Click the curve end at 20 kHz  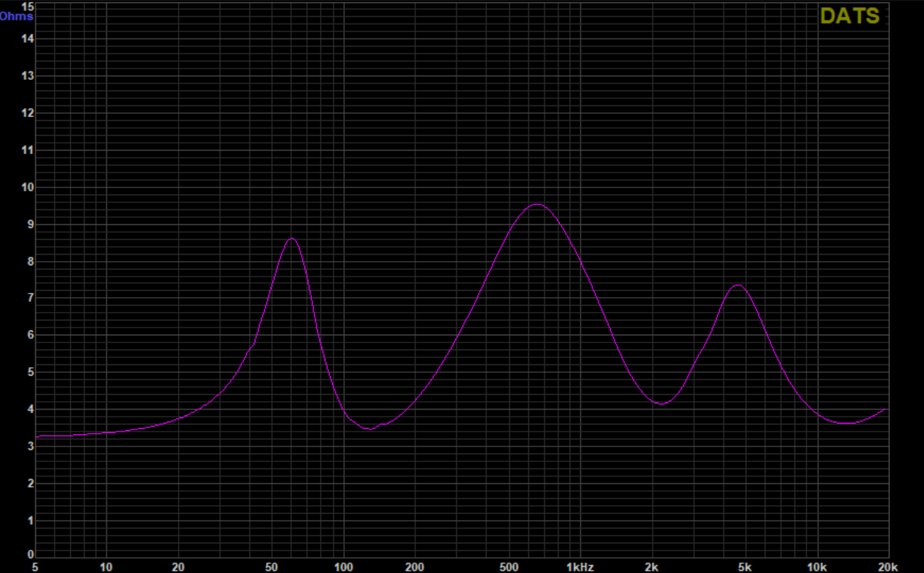886,409
